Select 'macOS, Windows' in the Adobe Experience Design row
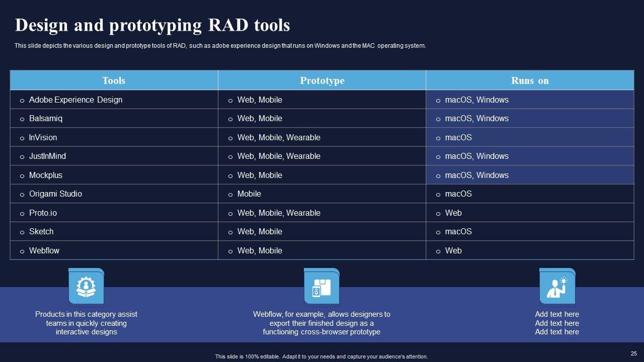 [x=477, y=100]
